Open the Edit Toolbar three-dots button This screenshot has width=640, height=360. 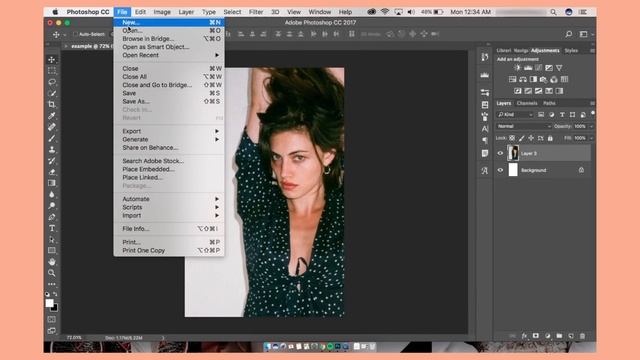52,284
